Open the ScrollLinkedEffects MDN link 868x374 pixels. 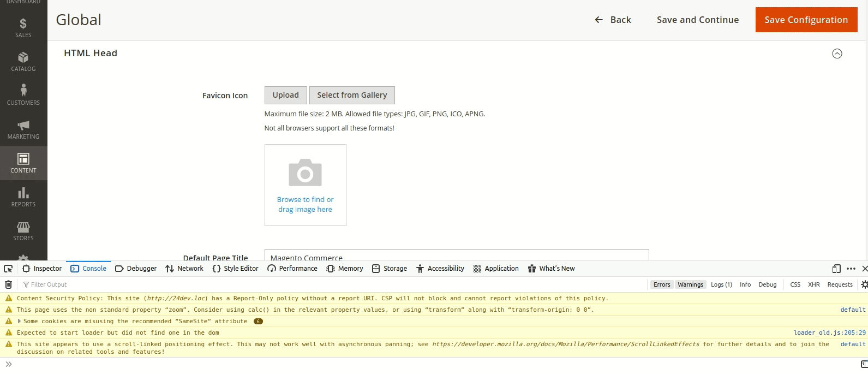[x=566, y=345]
